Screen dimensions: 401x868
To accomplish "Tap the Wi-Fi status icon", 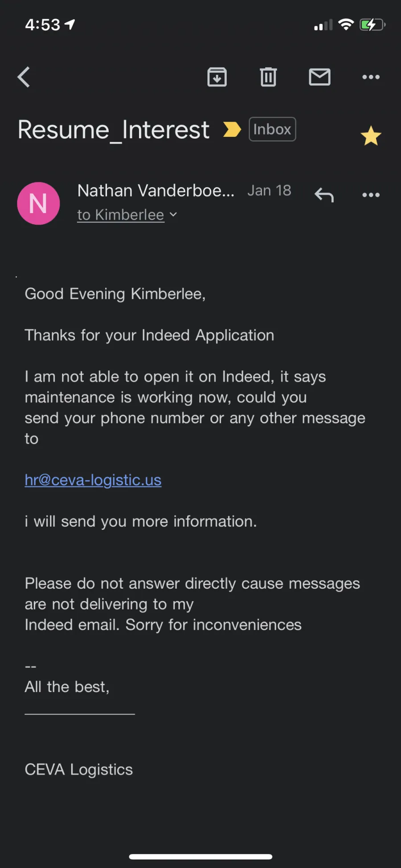I will (x=346, y=25).
